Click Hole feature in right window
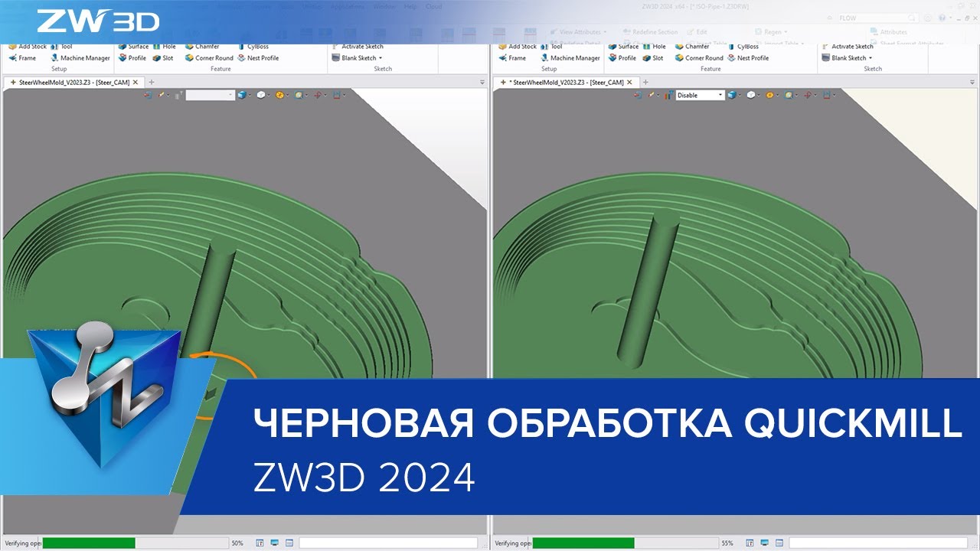The height and width of the screenshot is (551, 980). click(654, 47)
